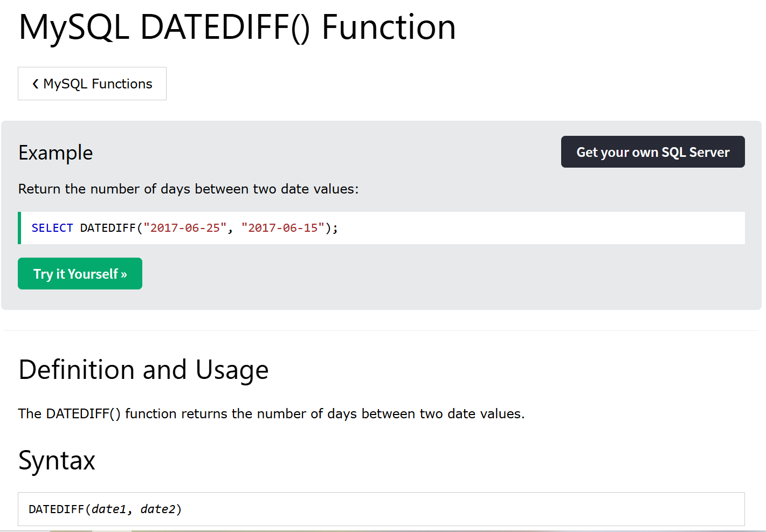Click the 'The DATEDIFF() function returns' sentence
This screenshot has width=766, height=532.
271,414
